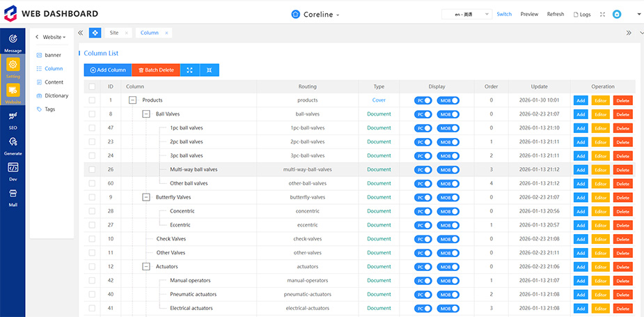Click the Generate icon in sidebar
Viewport: 644px width, 317px height.
point(13,145)
